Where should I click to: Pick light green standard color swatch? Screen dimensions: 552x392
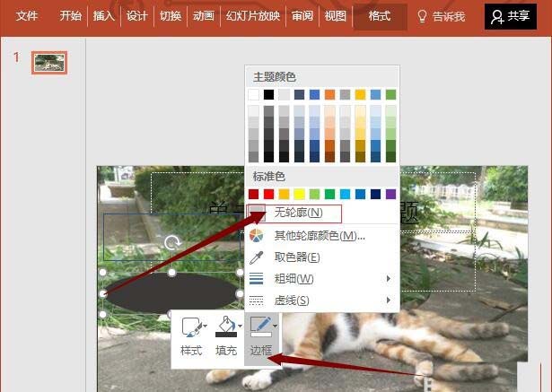tap(314, 194)
